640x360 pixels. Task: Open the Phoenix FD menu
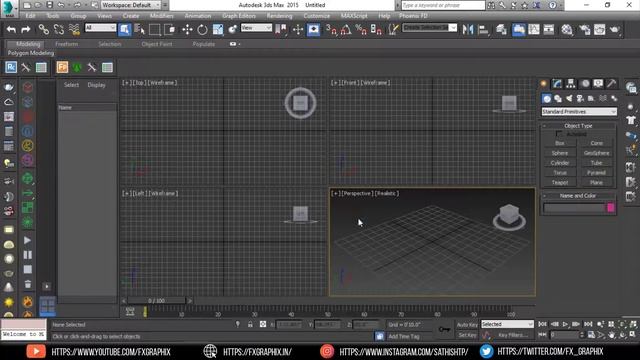(x=413, y=16)
